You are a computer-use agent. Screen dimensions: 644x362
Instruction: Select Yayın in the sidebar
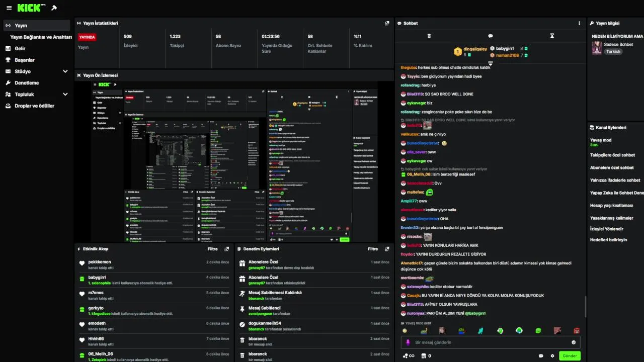click(37, 26)
